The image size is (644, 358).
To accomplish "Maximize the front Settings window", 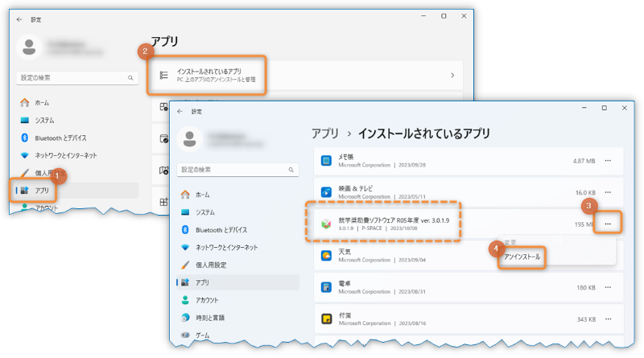I will pos(605,108).
